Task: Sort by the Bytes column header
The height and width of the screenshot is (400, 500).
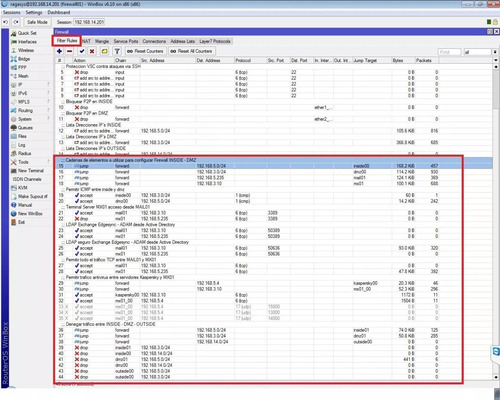Action: [403, 60]
